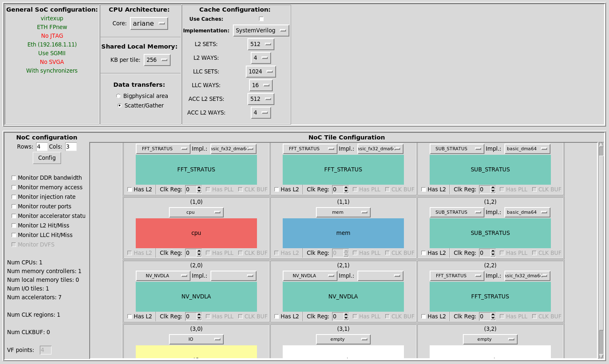Image resolution: width=609 pixels, height=364 pixels.
Task: Click the tile configuration vertical scrollbar
Action: coord(601,250)
